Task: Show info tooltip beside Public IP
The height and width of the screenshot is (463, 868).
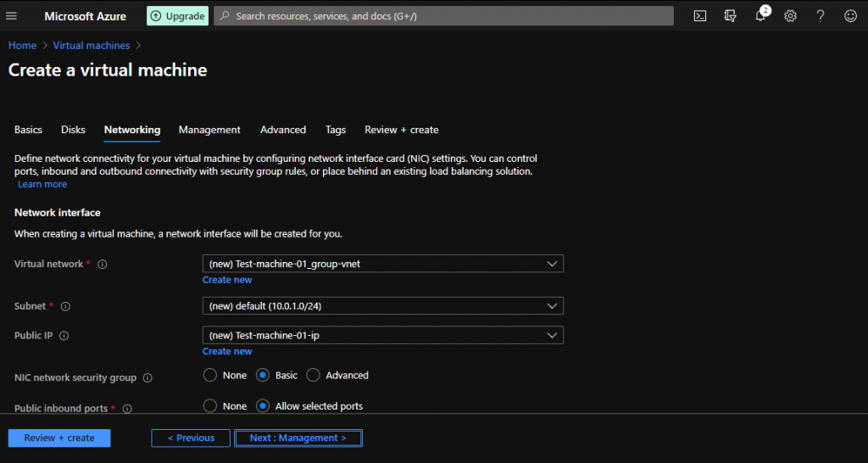Action: [x=64, y=336]
